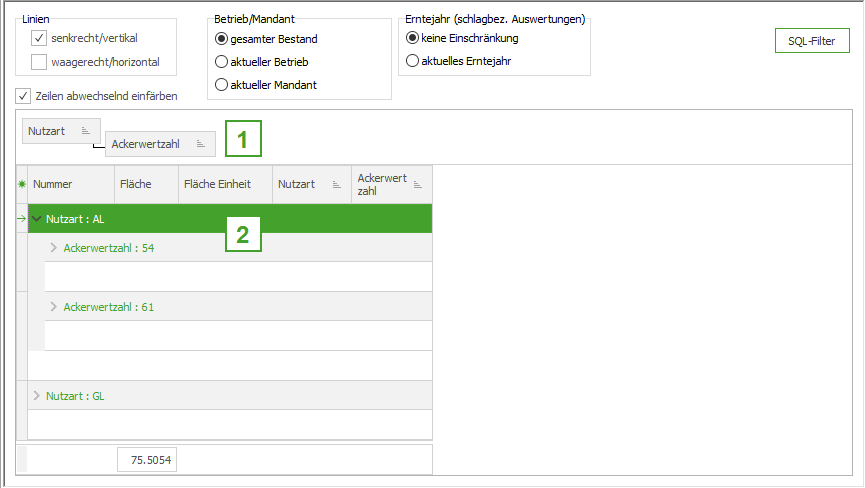Expand the Ackerwertzahl : 54 group

click(x=54, y=247)
